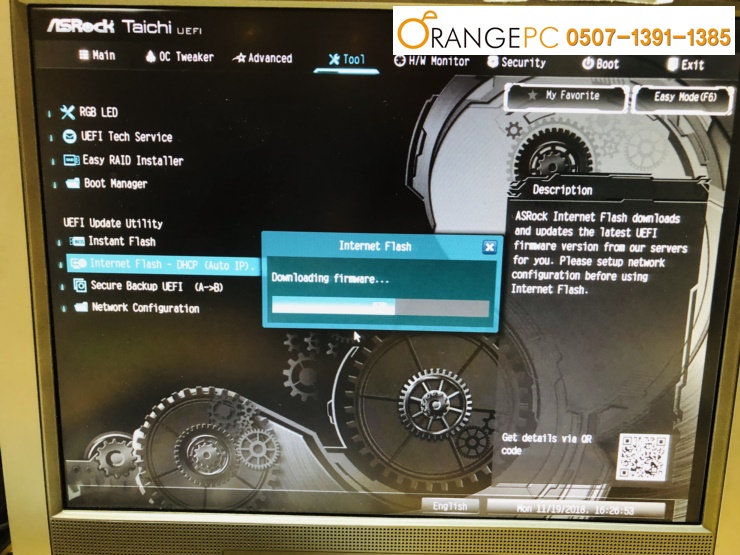The height and width of the screenshot is (555, 740).
Task: Open the Exit tab
Action: click(x=686, y=65)
